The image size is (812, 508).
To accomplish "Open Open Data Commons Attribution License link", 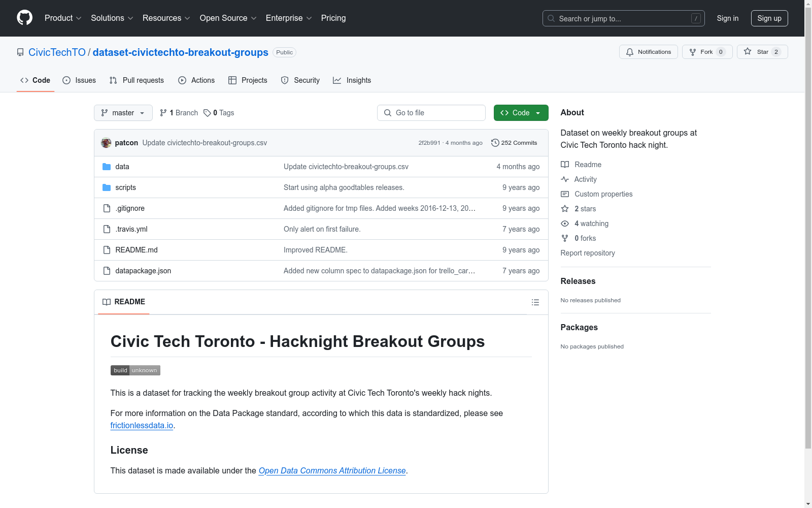I will point(332,471).
